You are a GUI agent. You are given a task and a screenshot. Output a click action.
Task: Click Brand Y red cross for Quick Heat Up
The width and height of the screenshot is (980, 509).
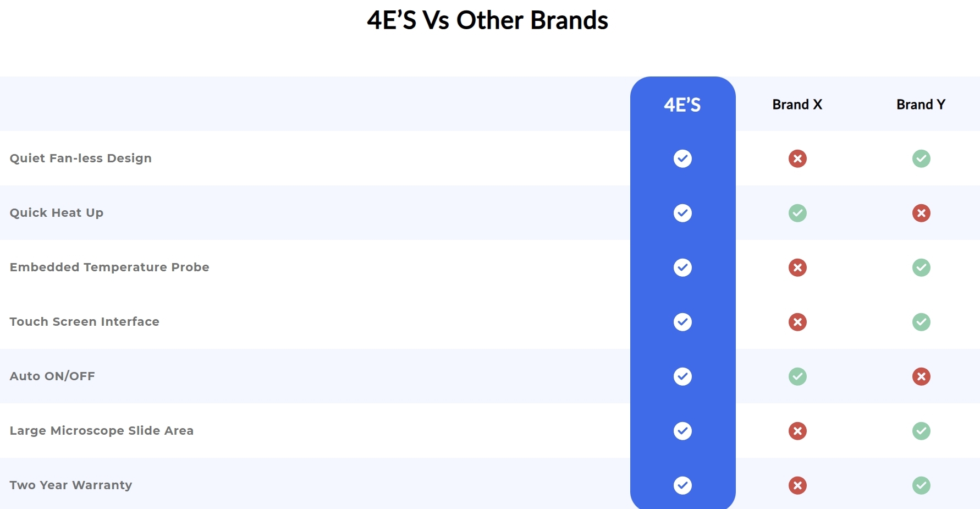tap(921, 213)
